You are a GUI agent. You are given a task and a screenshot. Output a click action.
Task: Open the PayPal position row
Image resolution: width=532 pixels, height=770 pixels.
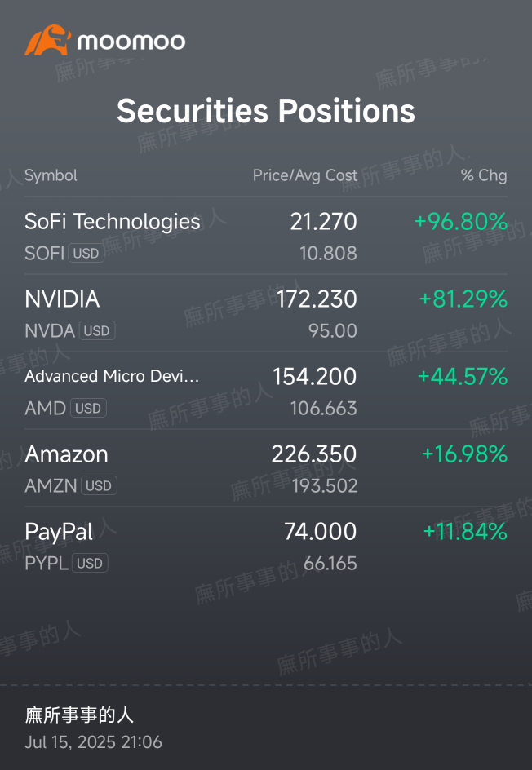pyautogui.click(x=266, y=546)
